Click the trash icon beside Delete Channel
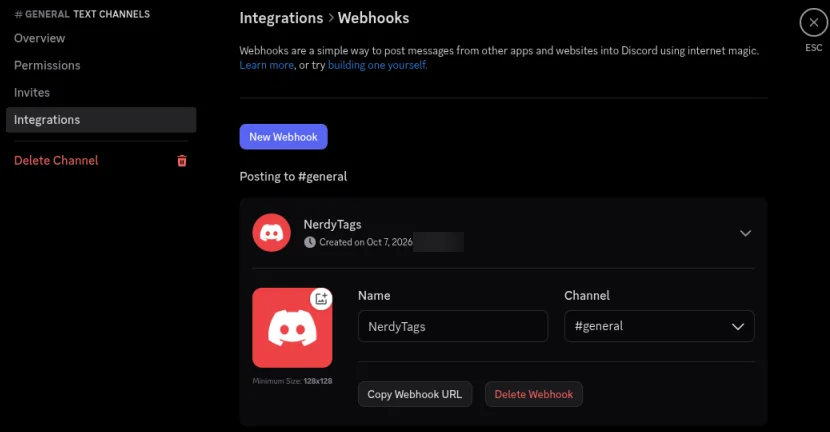The width and height of the screenshot is (830, 432). point(182,161)
